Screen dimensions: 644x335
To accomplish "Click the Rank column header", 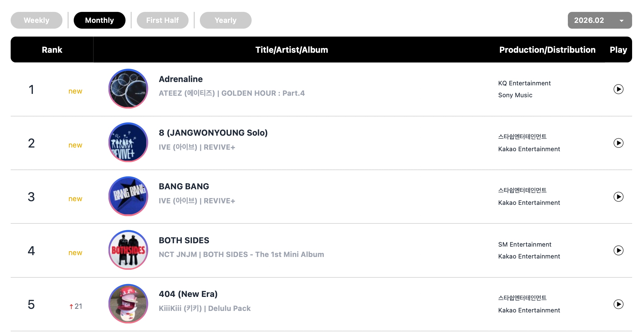I will tap(52, 50).
